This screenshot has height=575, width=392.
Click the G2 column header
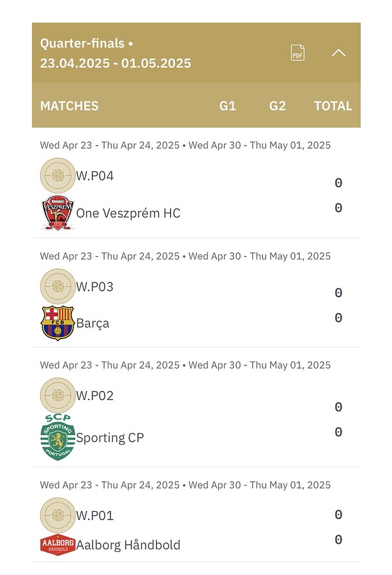pyautogui.click(x=277, y=106)
